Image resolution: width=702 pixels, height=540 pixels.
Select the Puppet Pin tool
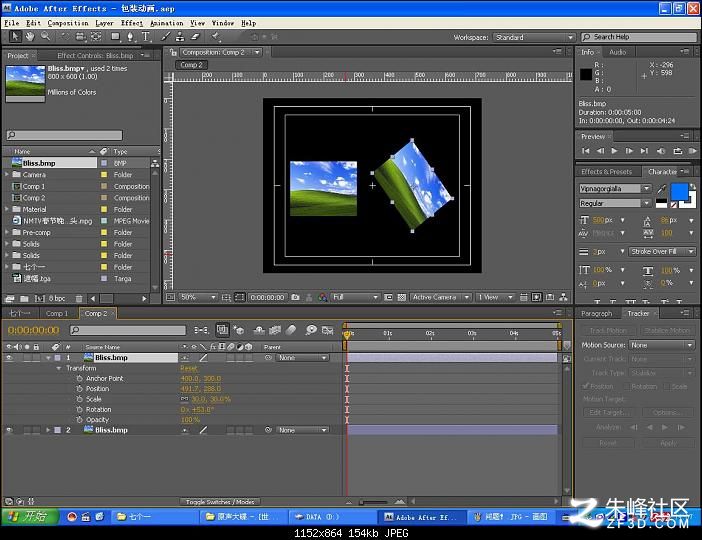coord(215,37)
